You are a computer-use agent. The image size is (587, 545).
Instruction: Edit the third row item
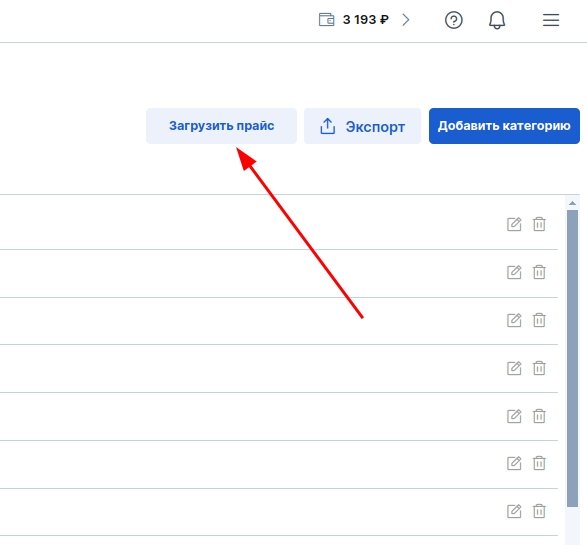[x=514, y=320]
